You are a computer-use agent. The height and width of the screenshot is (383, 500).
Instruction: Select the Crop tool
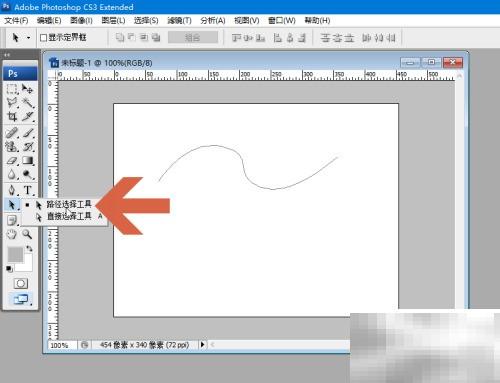click(x=12, y=116)
